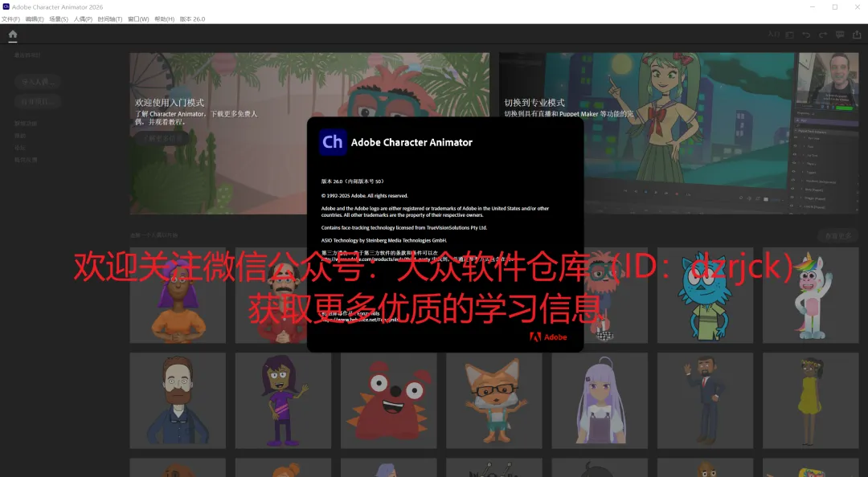Open the 窗口(W) menu
Viewport: 868px width, 477px height.
click(138, 18)
